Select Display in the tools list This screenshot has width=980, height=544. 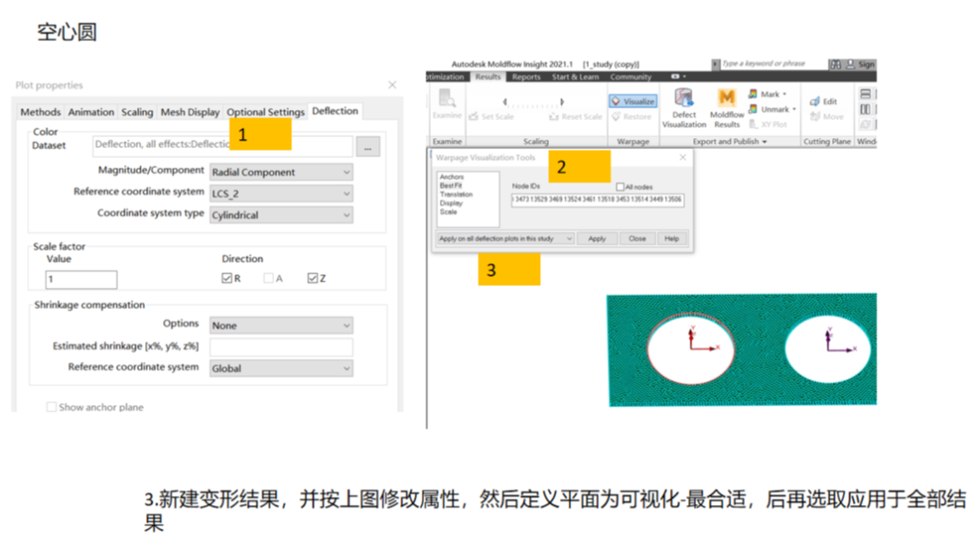tap(451, 203)
